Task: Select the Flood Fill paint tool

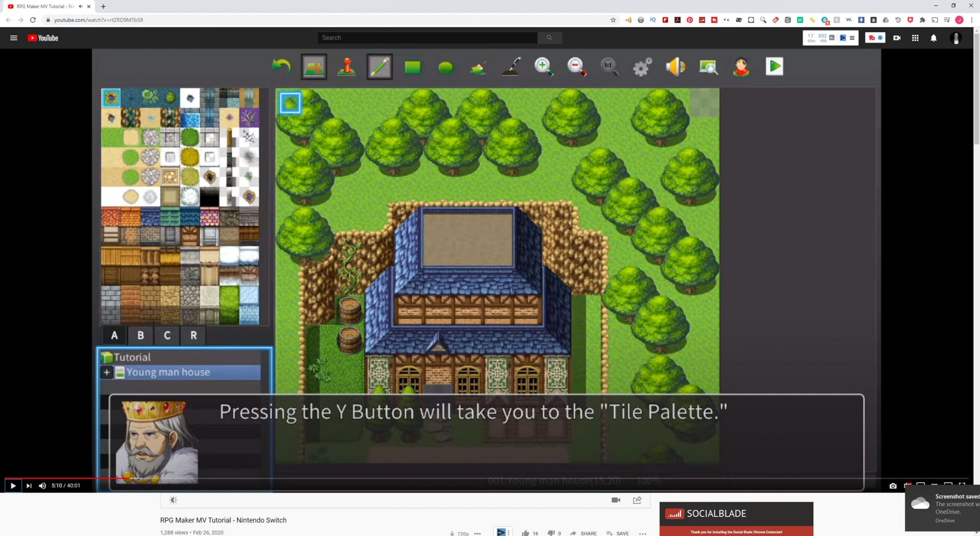Action: (479, 68)
